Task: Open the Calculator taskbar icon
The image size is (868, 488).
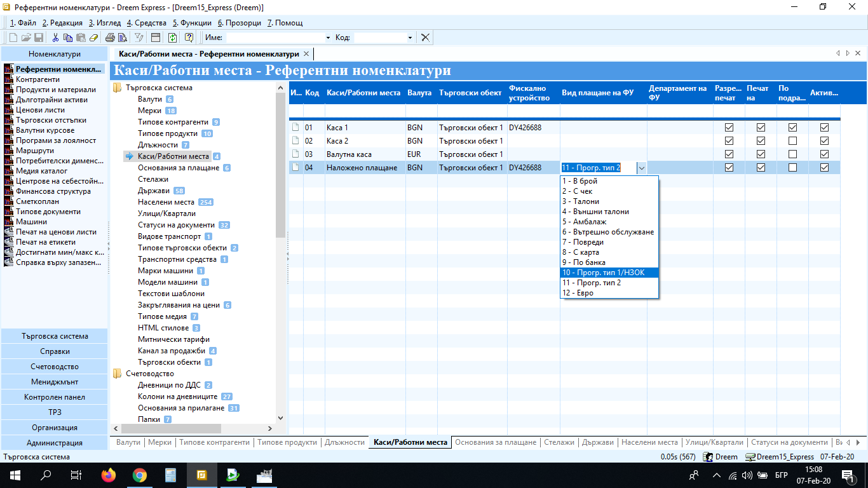Action: coord(170,475)
